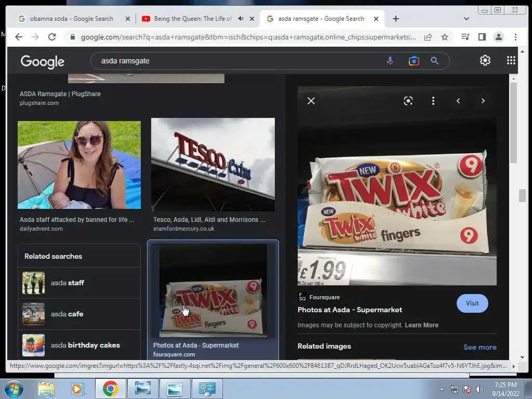The height and width of the screenshot is (399, 532).
Task: Submit search with magnifier icon
Action: point(435,61)
